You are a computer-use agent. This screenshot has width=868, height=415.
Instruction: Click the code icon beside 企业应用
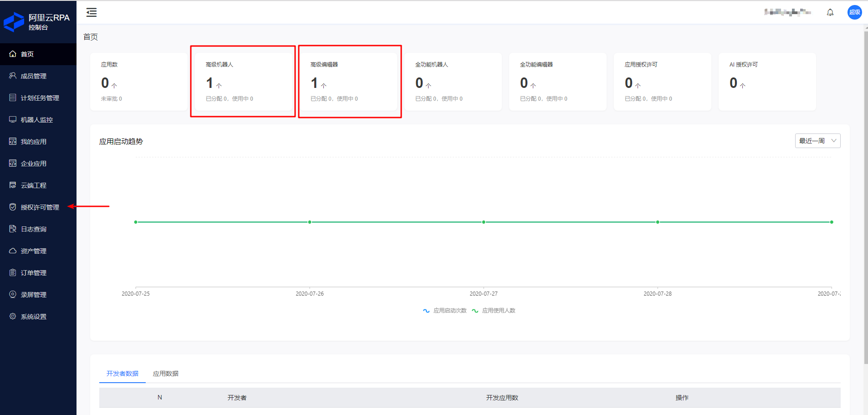pos(13,163)
